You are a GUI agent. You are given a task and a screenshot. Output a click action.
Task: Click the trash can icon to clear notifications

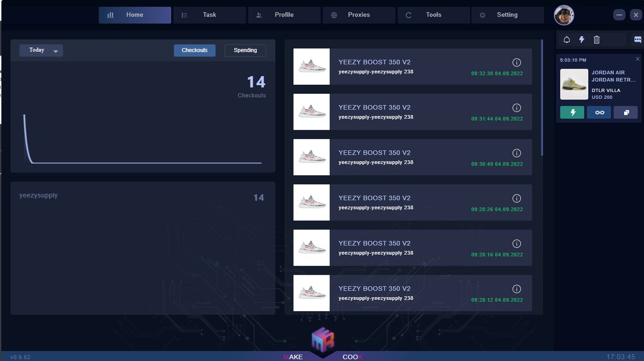coord(597,40)
